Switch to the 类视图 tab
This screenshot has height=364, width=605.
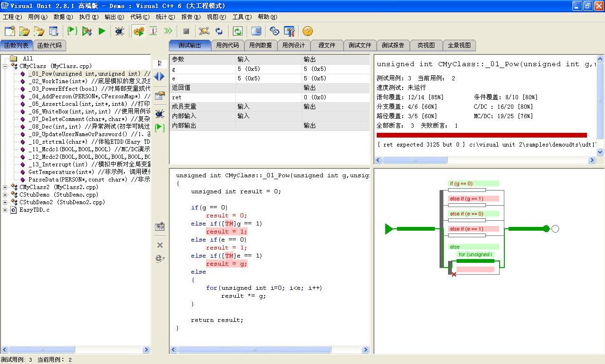point(426,45)
